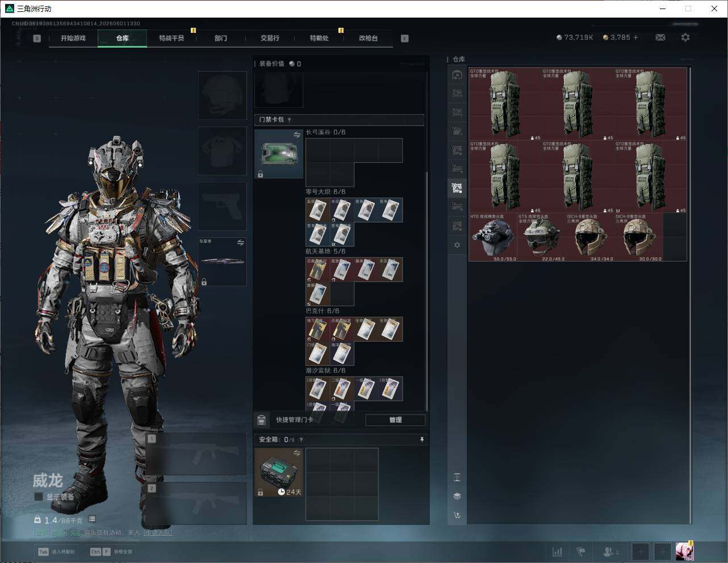Select the empty helmet equipment slot

(x=223, y=95)
